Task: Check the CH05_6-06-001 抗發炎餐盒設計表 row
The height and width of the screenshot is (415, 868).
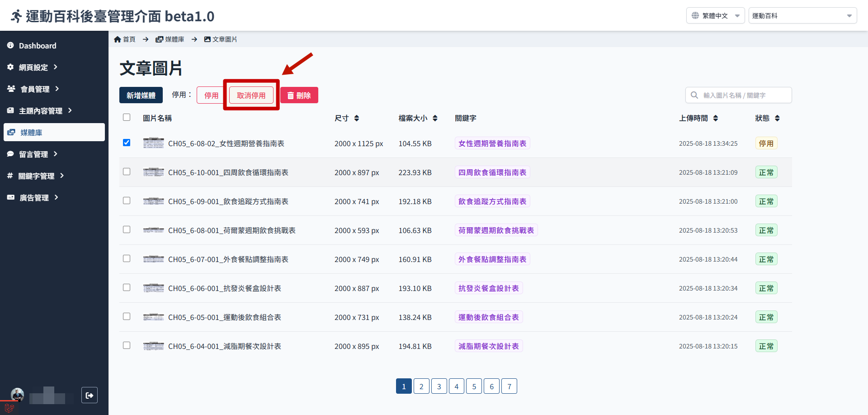Action: tap(127, 287)
